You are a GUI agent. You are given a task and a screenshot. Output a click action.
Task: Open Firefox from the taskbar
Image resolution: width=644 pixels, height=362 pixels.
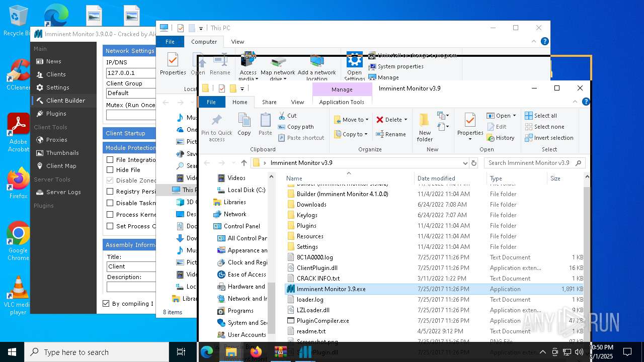(256, 352)
